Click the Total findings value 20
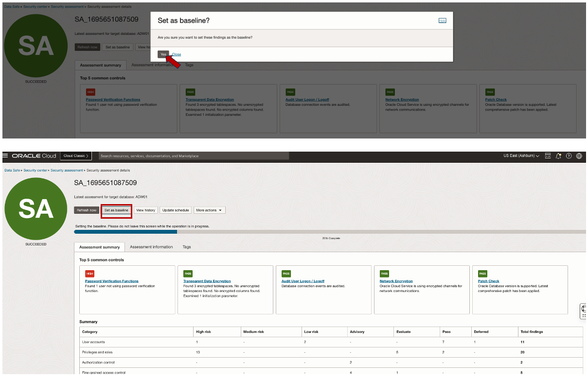The height and width of the screenshot is (380, 588). (x=522, y=352)
